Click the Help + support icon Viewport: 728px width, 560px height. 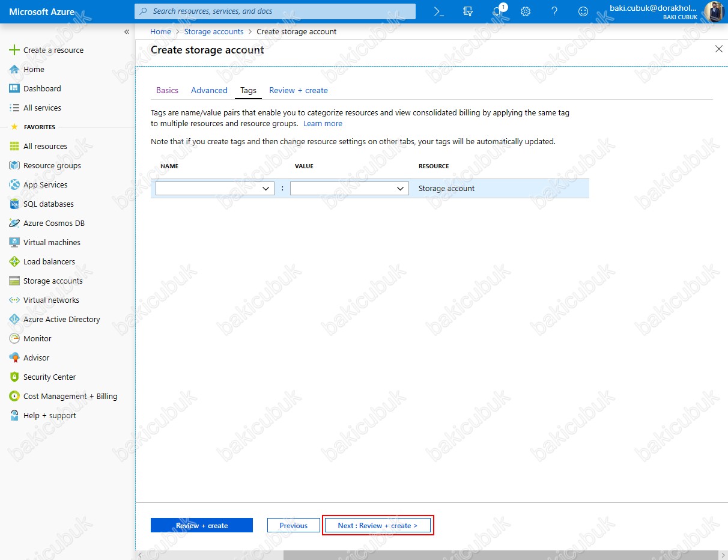pyautogui.click(x=14, y=415)
